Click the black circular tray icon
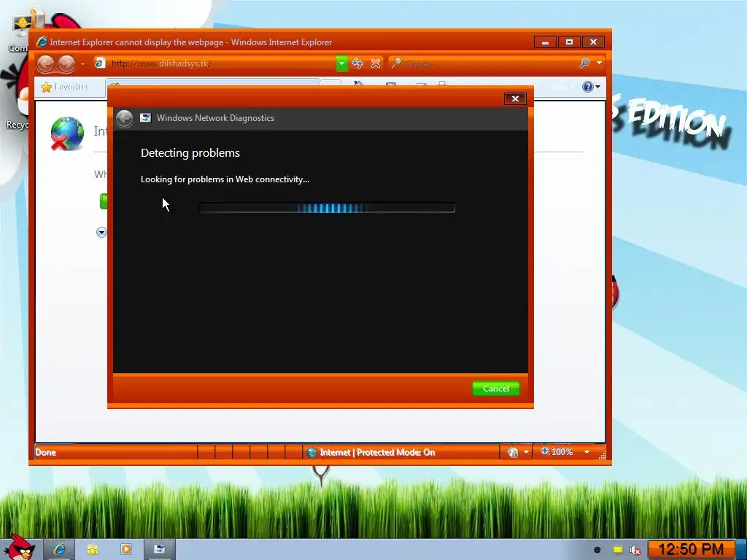The height and width of the screenshot is (560, 747). click(x=597, y=550)
